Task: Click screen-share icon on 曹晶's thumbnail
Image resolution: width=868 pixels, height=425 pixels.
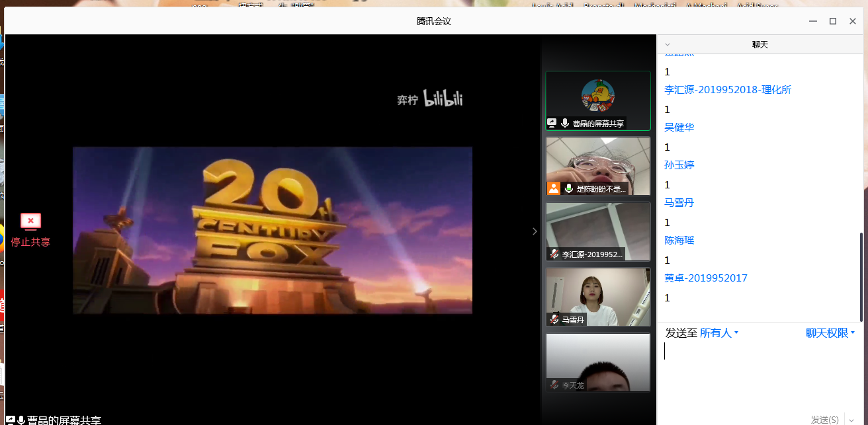Action: click(x=552, y=123)
